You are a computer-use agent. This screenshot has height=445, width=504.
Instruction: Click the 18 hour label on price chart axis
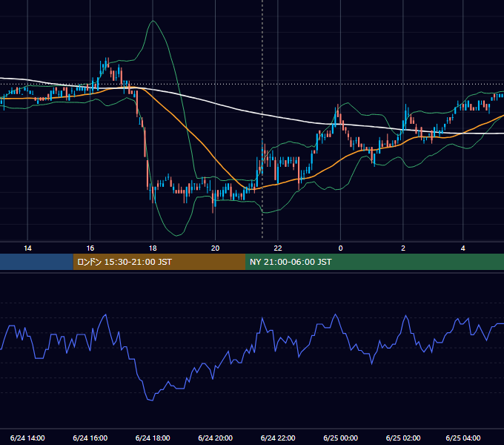click(x=153, y=248)
